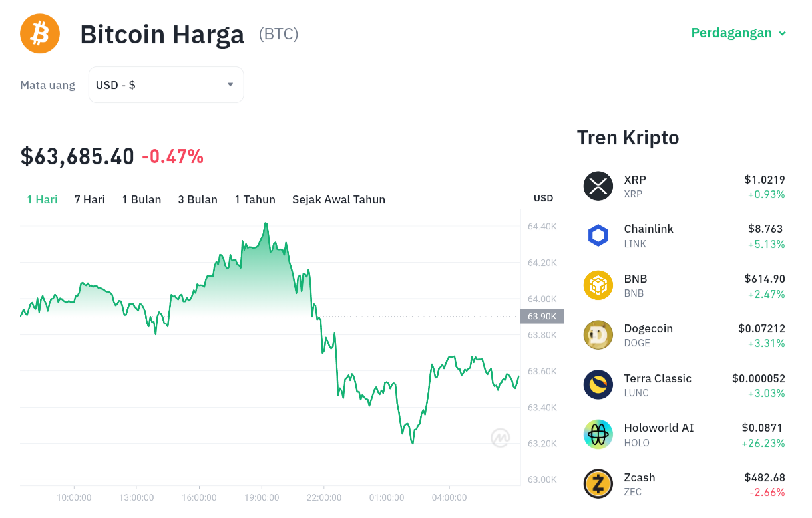Switch to the 7 Hari range
The height and width of the screenshot is (518, 812).
pyautogui.click(x=90, y=199)
